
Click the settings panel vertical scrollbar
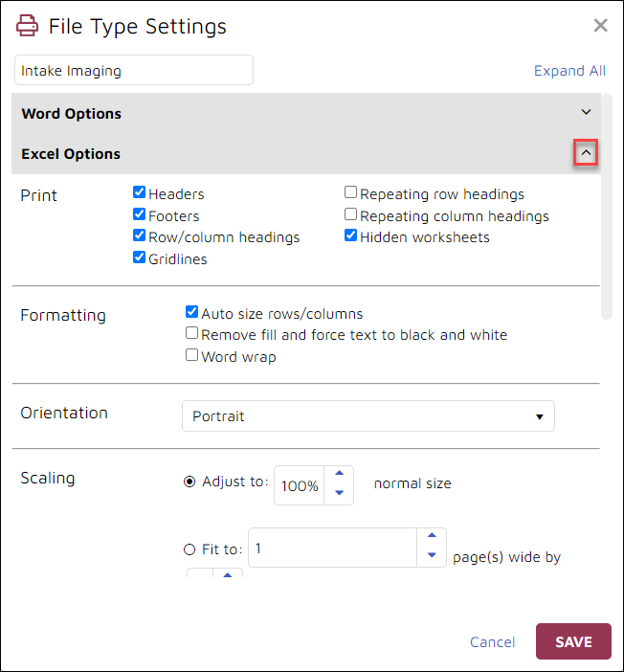pos(607,206)
